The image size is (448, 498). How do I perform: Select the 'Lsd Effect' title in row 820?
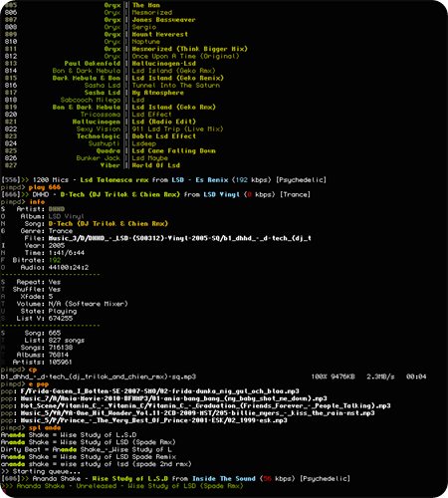pyautogui.click(x=151, y=115)
